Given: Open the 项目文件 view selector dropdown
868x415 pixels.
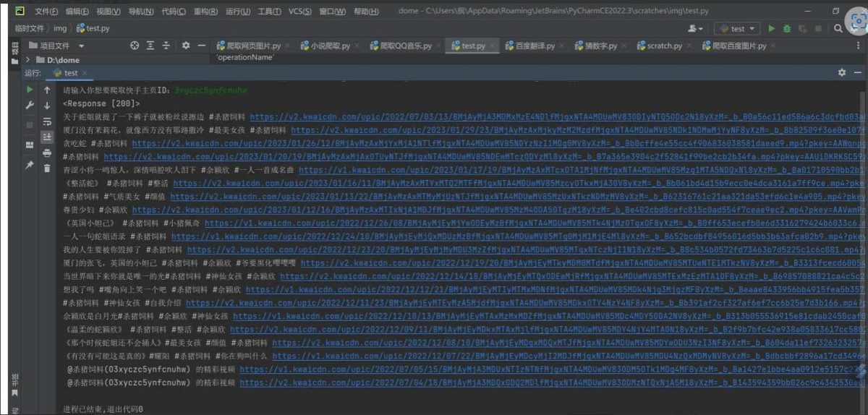Looking at the screenshot, I should click(57, 46).
